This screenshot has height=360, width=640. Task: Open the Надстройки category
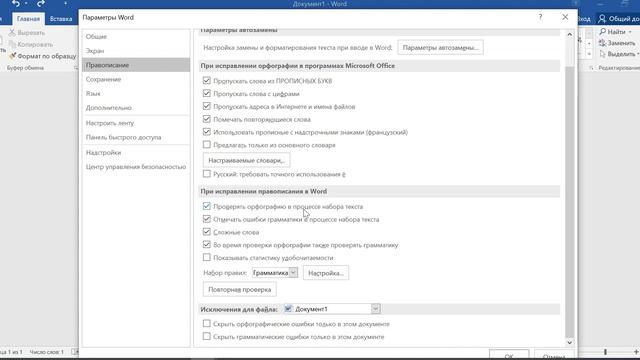pos(136,152)
